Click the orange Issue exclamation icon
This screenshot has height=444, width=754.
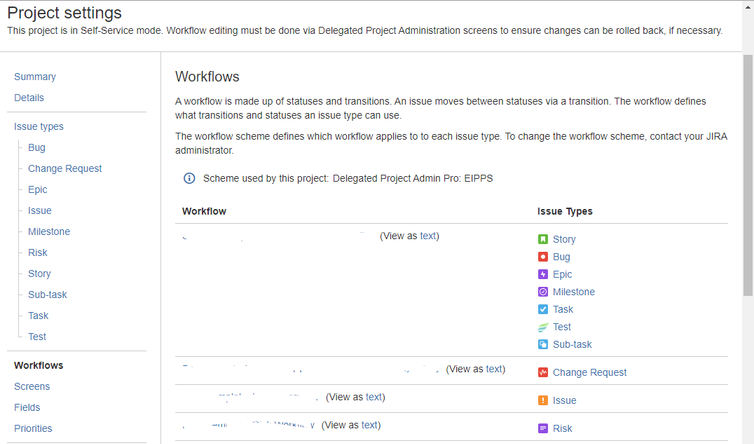coord(543,400)
